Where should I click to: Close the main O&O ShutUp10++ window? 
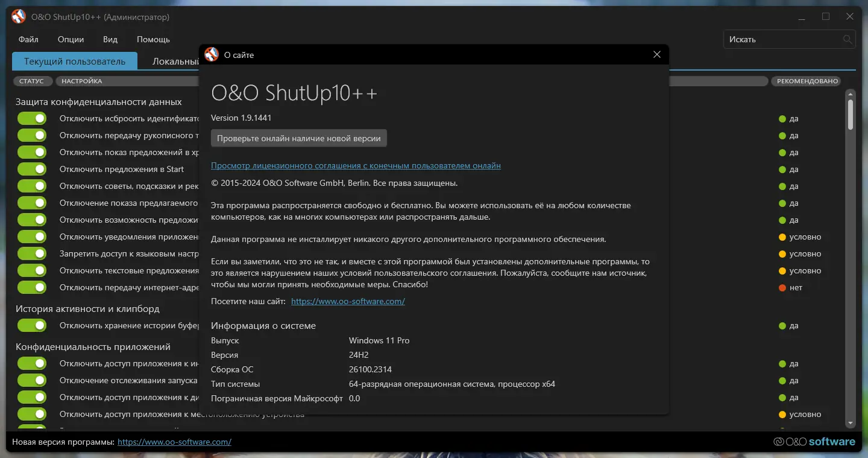tap(850, 17)
